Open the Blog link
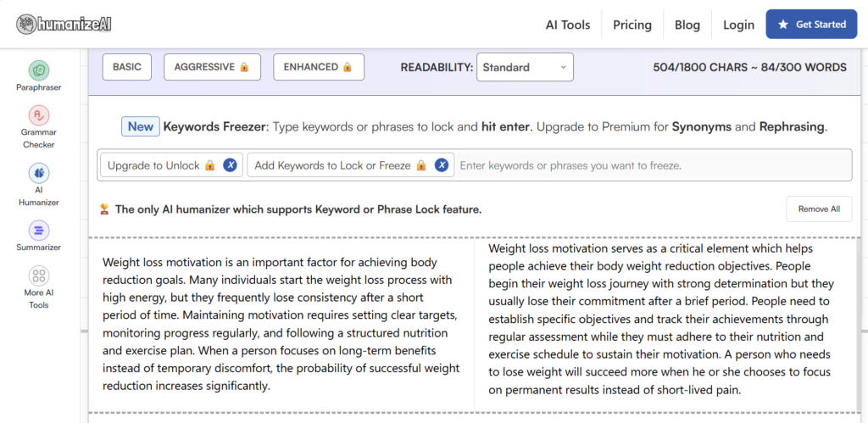This screenshot has height=423, width=868. [x=687, y=25]
